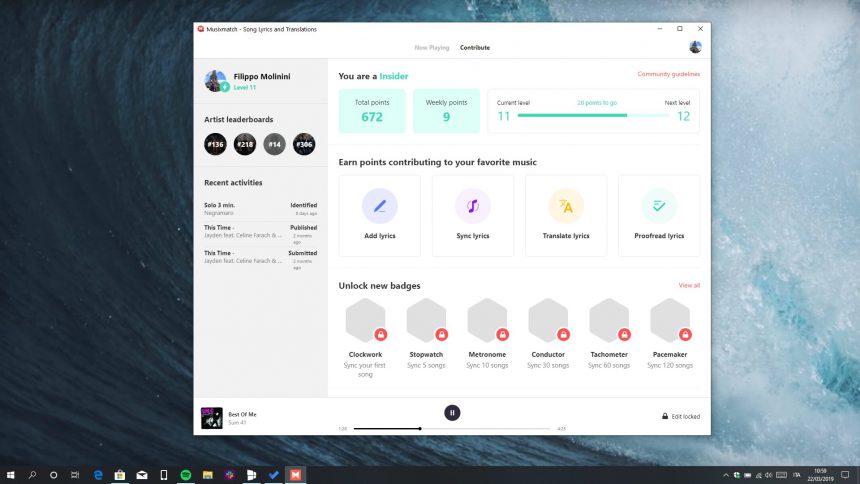Click the Add lyrics pencil icon
The image size is (860, 484).
(x=380, y=206)
